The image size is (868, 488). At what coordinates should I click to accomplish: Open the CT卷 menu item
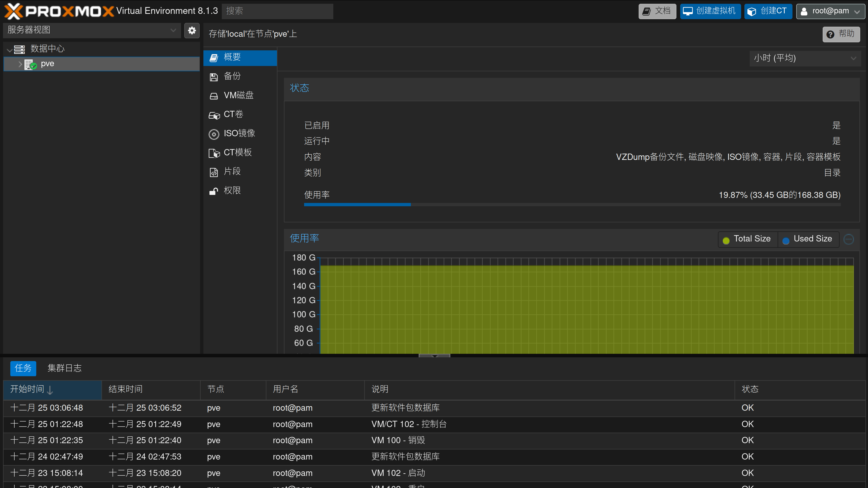click(x=240, y=115)
